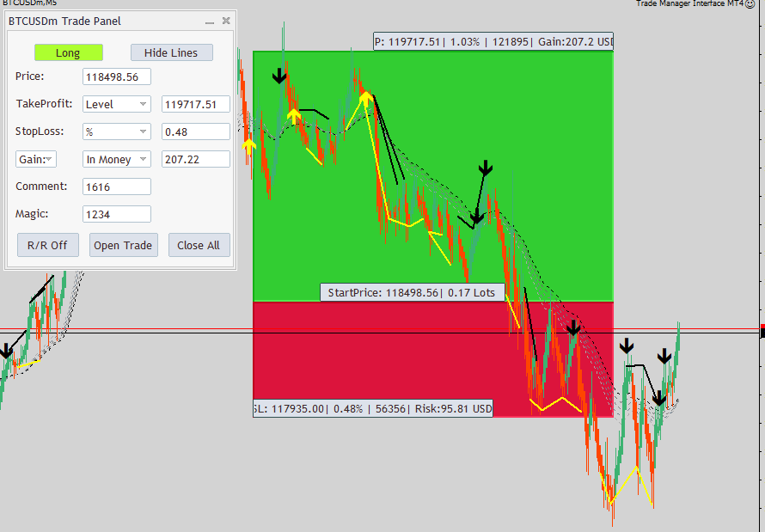Select the StartPrice 118498.56 label

(x=413, y=292)
